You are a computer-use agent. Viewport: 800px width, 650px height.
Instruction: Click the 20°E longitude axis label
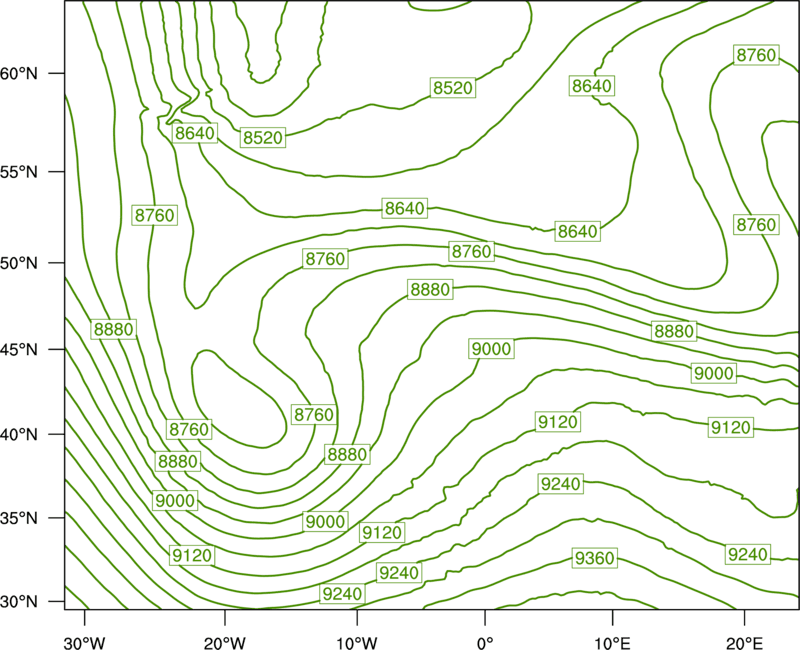point(744,643)
